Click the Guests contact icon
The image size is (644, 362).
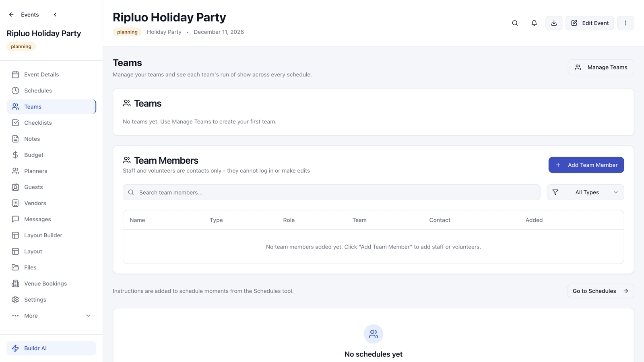pos(15,187)
